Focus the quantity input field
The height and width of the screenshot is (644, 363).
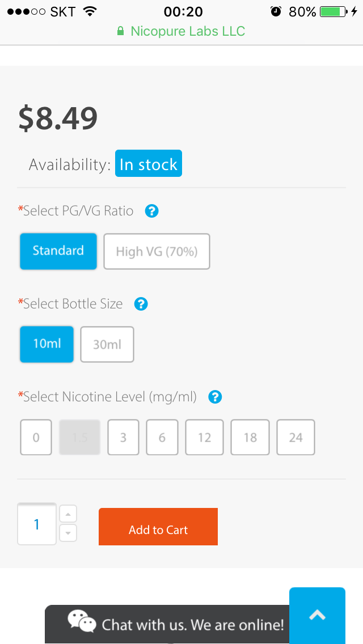tap(37, 524)
